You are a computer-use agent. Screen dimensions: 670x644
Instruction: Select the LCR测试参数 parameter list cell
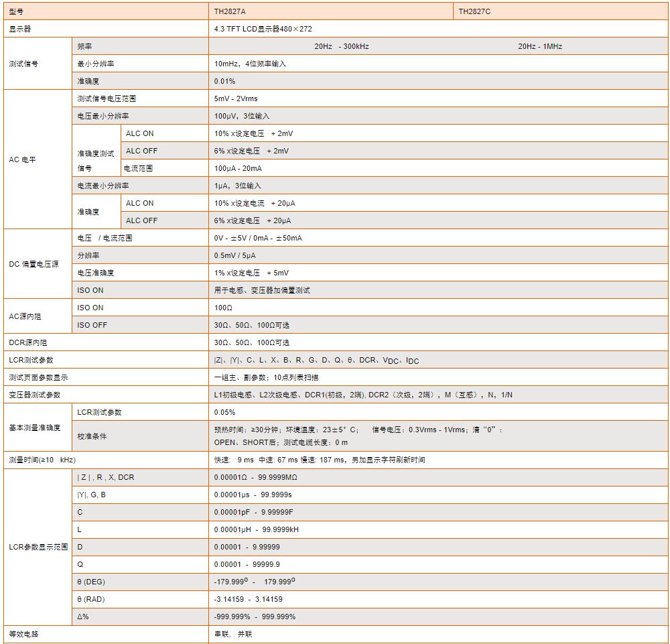click(x=438, y=361)
